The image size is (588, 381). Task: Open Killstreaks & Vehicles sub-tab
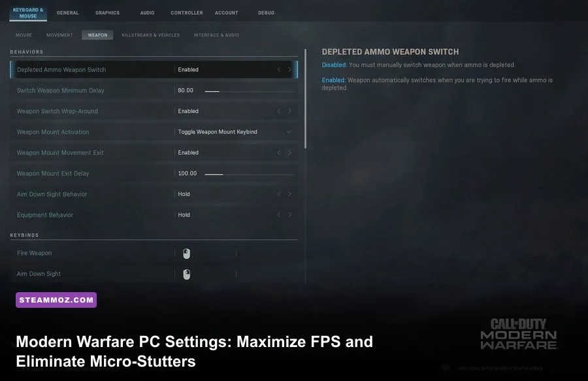click(151, 35)
